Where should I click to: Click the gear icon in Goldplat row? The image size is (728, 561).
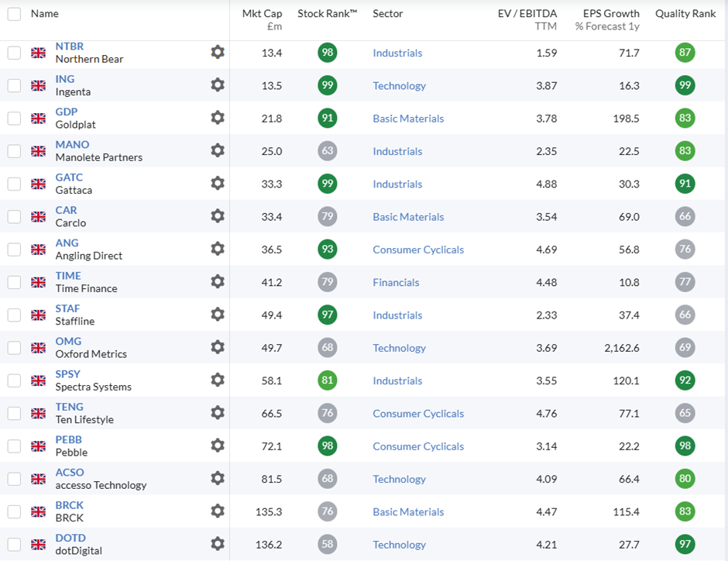218,118
